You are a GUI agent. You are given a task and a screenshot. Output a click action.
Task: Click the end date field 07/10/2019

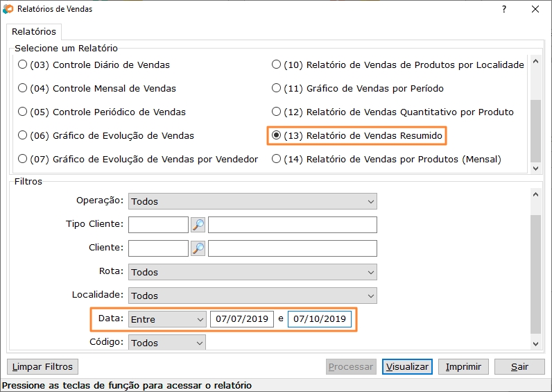[320, 319]
